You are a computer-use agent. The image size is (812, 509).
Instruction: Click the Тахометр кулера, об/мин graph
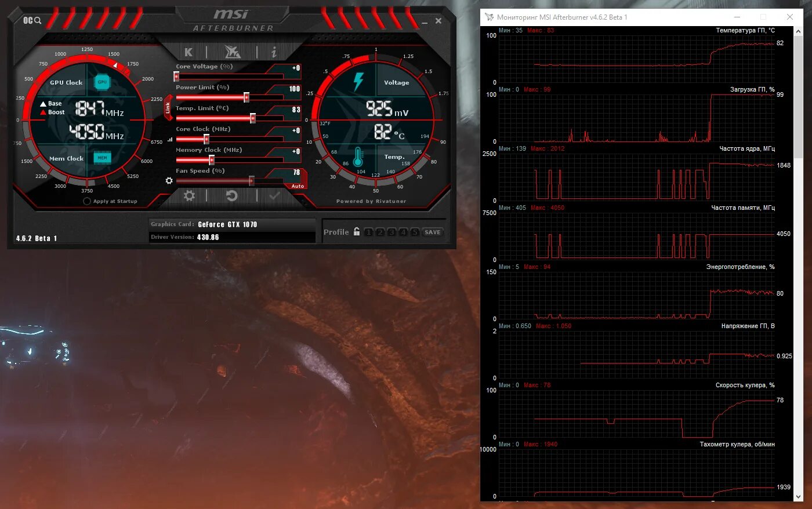coord(636,472)
